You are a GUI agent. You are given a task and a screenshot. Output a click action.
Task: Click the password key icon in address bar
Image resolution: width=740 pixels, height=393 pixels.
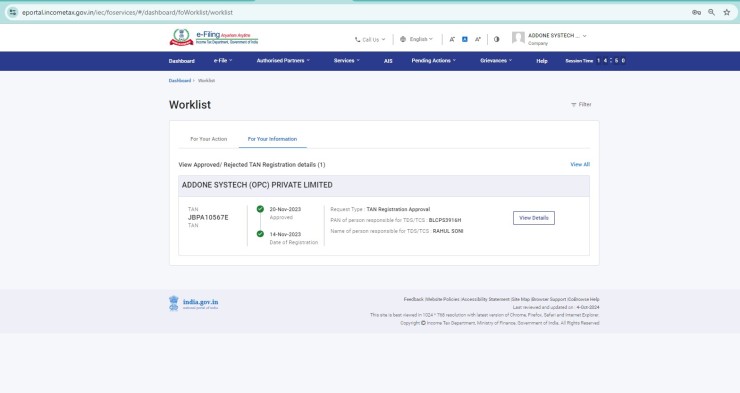click(696, 12)
